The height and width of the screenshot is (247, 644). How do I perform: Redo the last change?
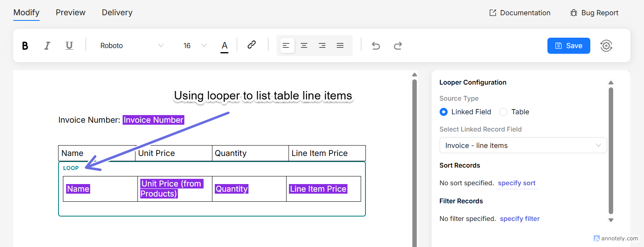click(398, 46)
